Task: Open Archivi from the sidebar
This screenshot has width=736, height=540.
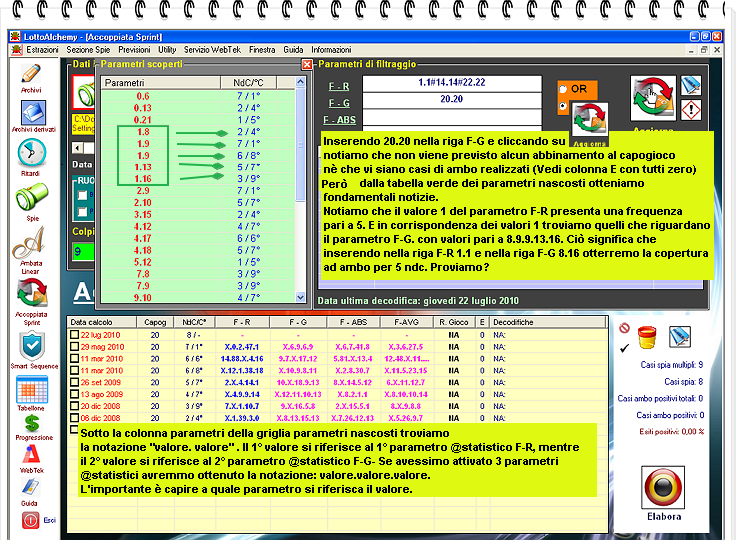Action: click(x=31, y=74)
